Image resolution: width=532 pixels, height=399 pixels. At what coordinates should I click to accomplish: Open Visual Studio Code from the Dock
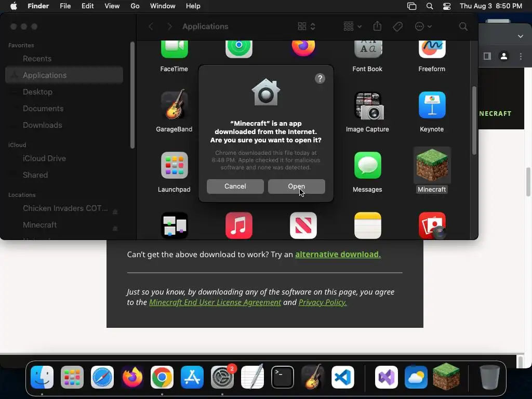(343, 377)
